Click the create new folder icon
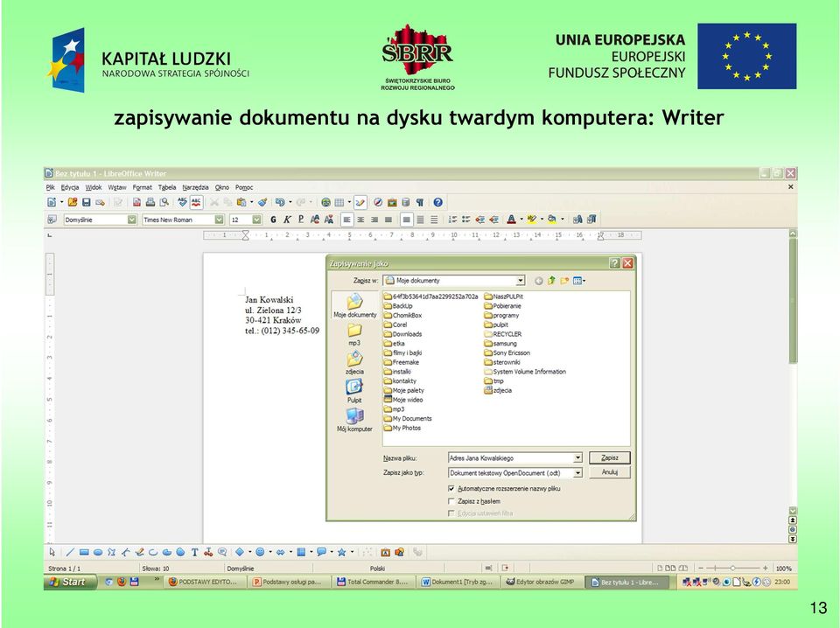The height and width of the screenshot is (628, 840). click(564, 281)
